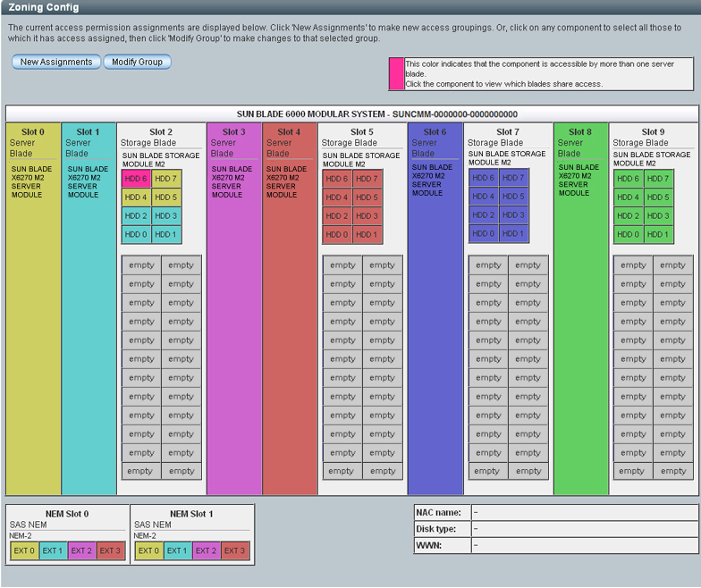Click the Slot 2 Storage Blade header
Image resolution: width=701 pixels, height=588 pixels.
pos(161,138)
